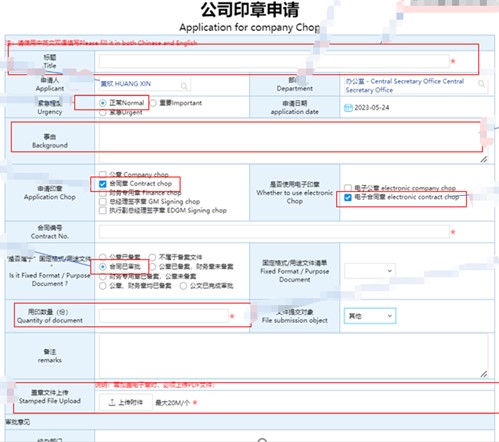Click the 上传附件 upload button

(x=126, y=402)
